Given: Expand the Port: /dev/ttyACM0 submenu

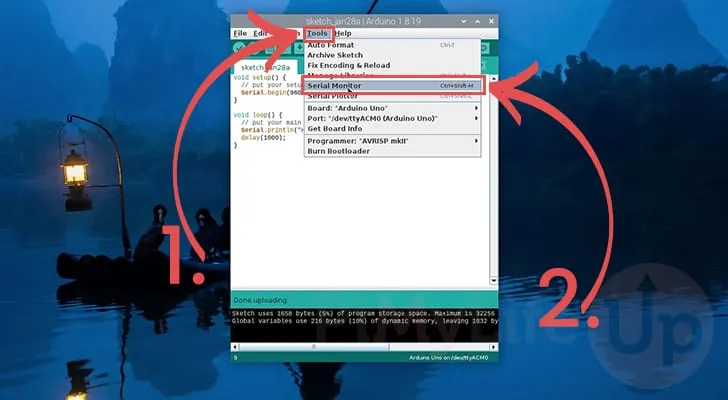Looking at the screenshot, I should coord(392,118).
